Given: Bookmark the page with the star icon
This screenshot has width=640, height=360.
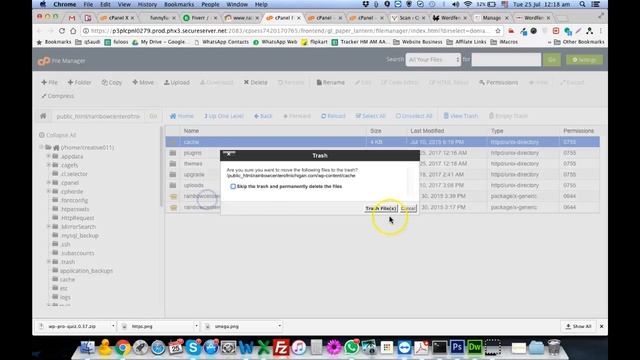Looking at the screenshot, I should tap(498, 31).
